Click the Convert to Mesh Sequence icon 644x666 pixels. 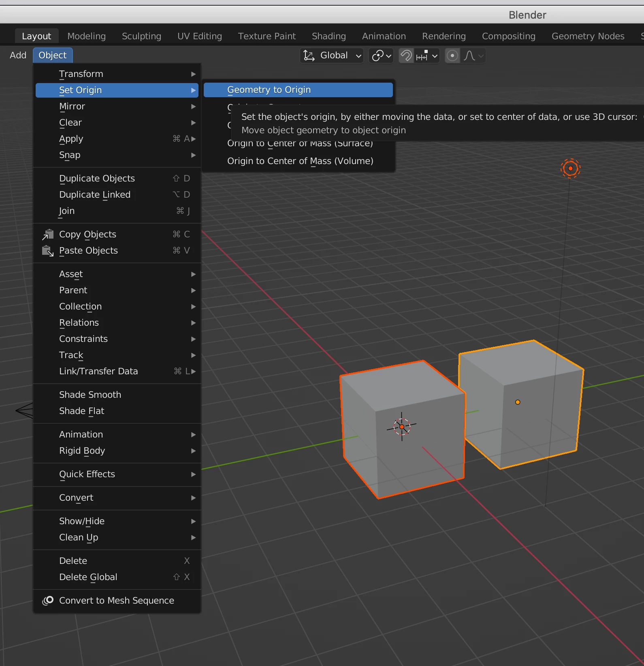48,600
